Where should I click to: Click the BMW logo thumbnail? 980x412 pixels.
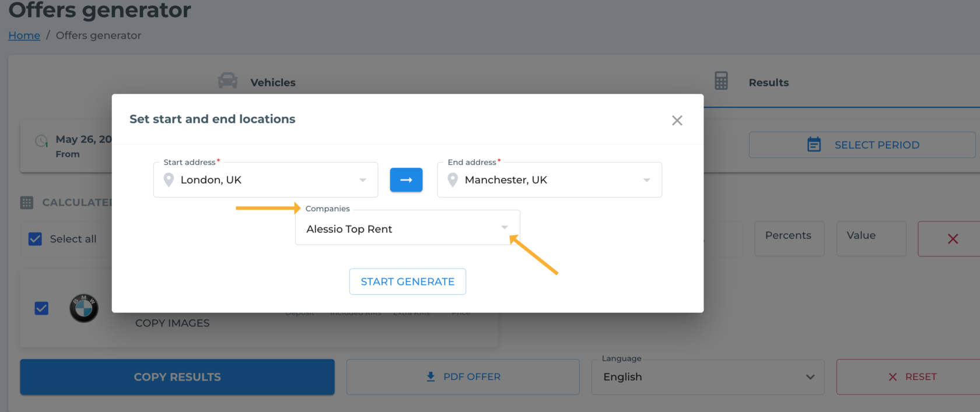click(84, 308)
